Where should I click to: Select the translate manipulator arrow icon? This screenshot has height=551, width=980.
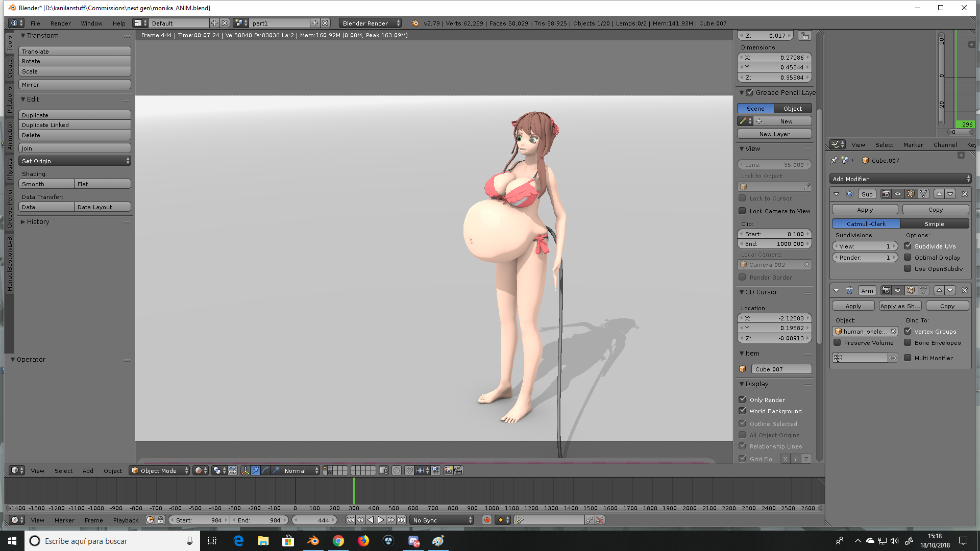[255, 470]
